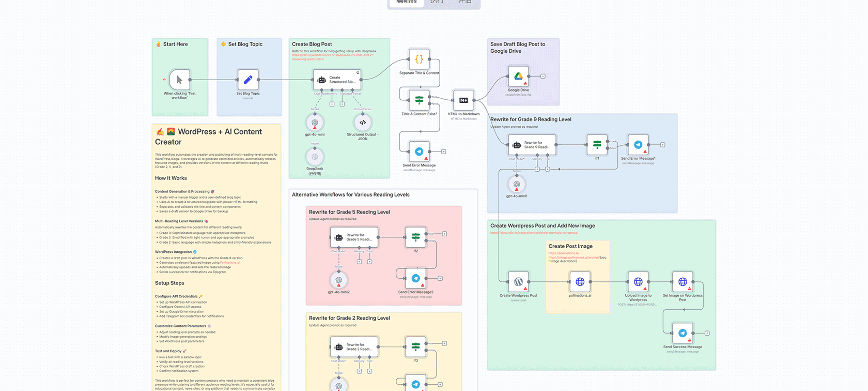The height and width of the screenshot is (391, 868).
Task: Add node after Send Error Message output
Action: coord(444,152)
